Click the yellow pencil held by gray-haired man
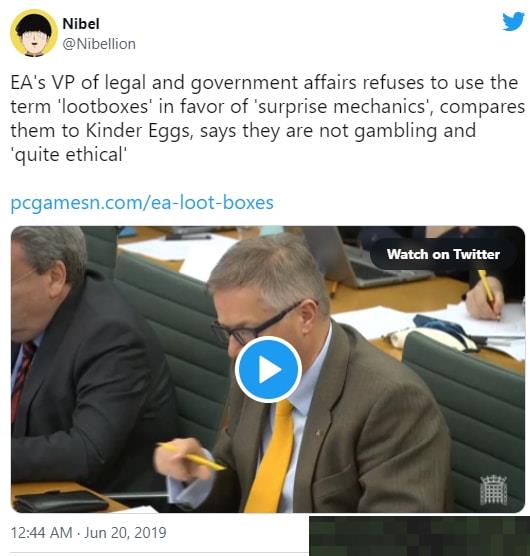Screen dimensions: 530x556 click(x=191, y=457)
